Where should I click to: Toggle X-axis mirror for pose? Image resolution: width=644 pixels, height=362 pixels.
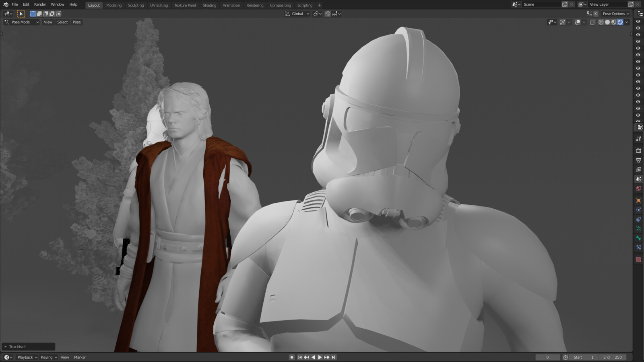click(x=596, y=14)
